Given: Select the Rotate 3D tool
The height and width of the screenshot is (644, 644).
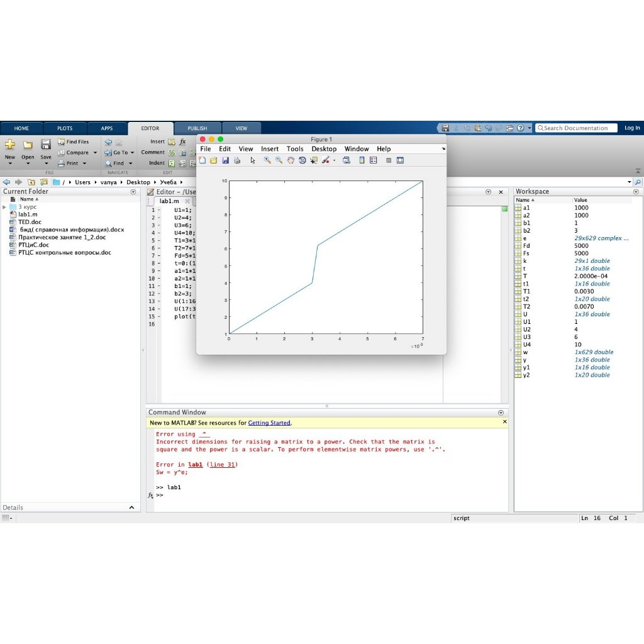Looking at the screenshot, I should [303, 160].
